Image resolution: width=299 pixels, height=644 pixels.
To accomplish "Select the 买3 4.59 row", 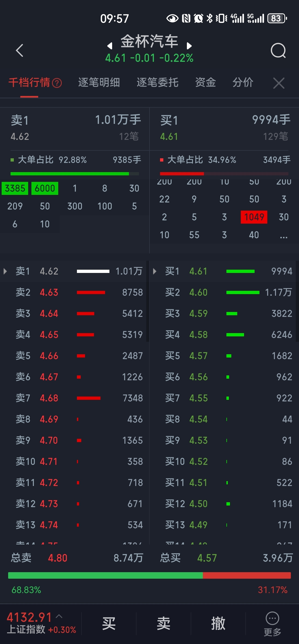I will (224, 314).
